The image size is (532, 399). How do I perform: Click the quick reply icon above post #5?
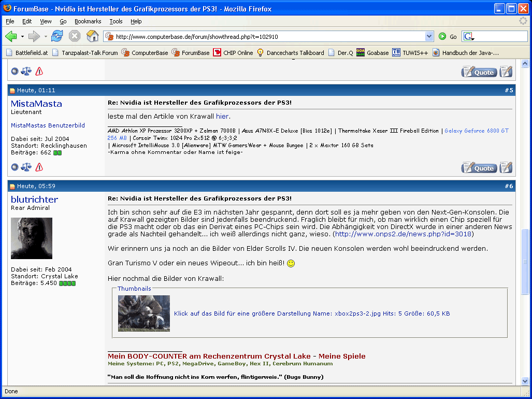(x=506, y=72)
